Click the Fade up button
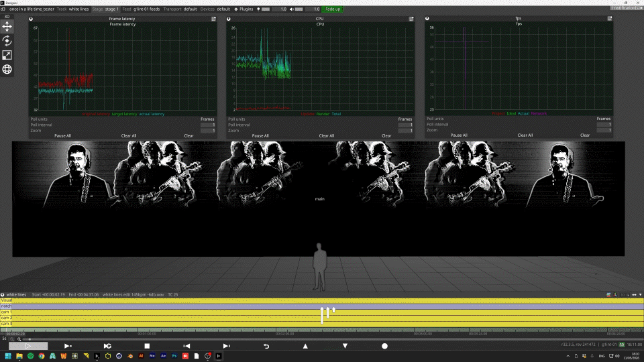The width and height of the screenshot is (644, 362). coord(333,9)
